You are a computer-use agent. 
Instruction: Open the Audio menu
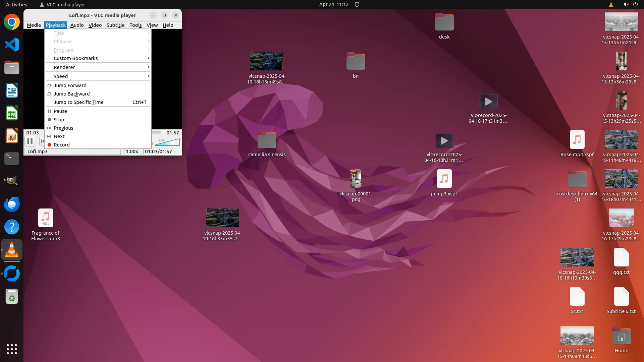[x=77, y=25]
